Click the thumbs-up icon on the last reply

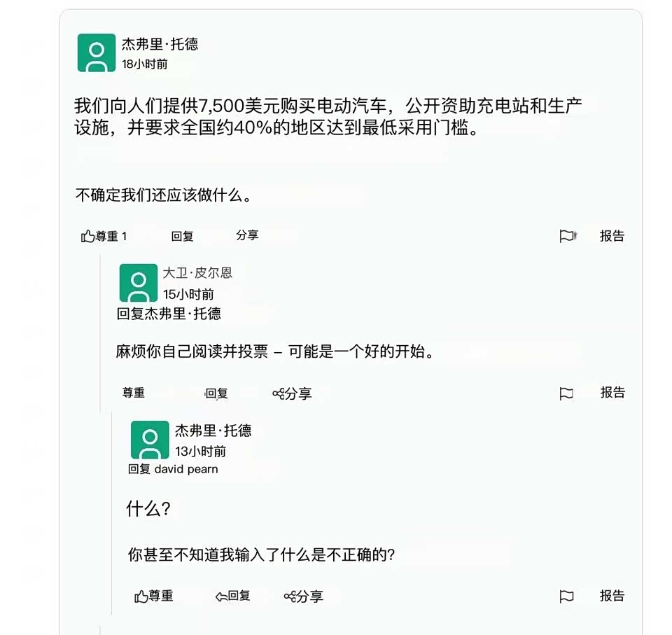pyautogui.click(x=141, y=596)
